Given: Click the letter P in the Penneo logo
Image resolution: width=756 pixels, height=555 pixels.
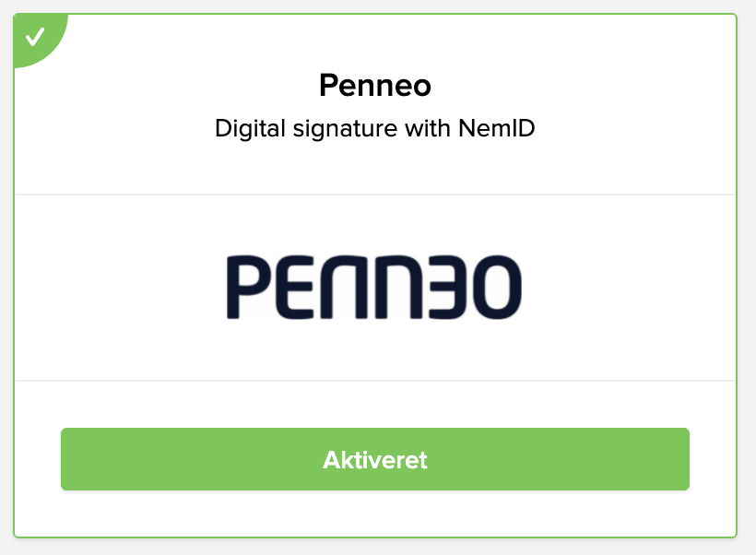Looking at the screenshot, I should coord(246,287).
